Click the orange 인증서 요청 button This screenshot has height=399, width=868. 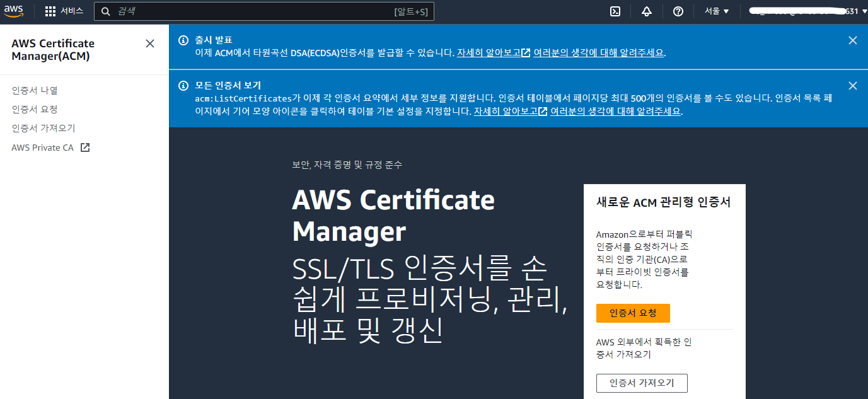click(x=633, y=313)
